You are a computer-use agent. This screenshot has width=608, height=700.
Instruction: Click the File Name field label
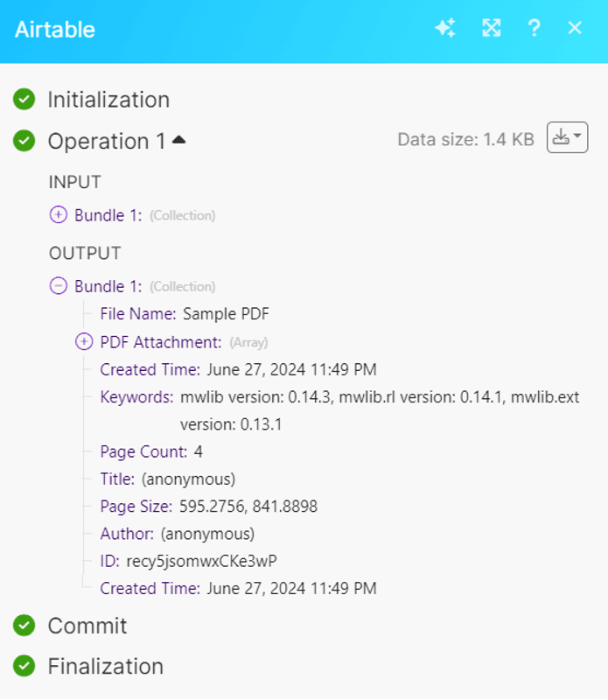[x=138, y=314]
